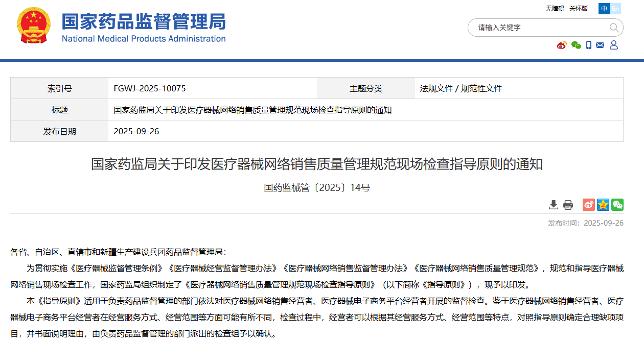Share article to QZone star button
The height and width of the screenshot is (341, 644).
(603, 205)
